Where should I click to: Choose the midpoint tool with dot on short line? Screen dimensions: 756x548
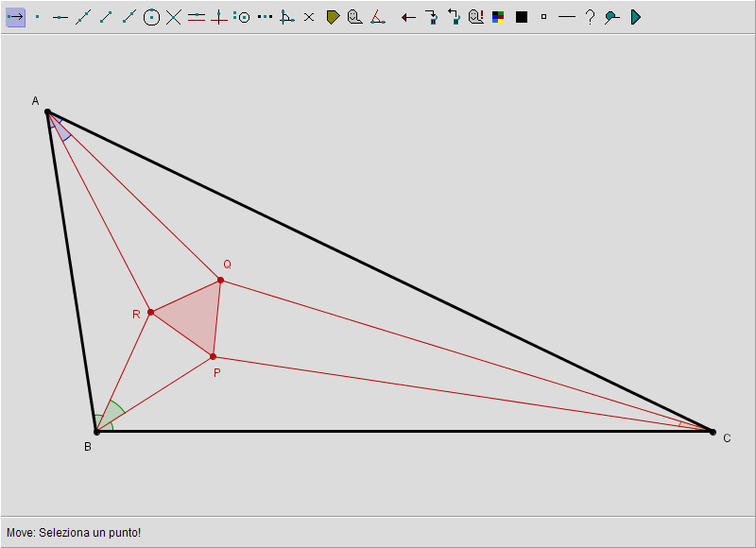click(60, 17)
